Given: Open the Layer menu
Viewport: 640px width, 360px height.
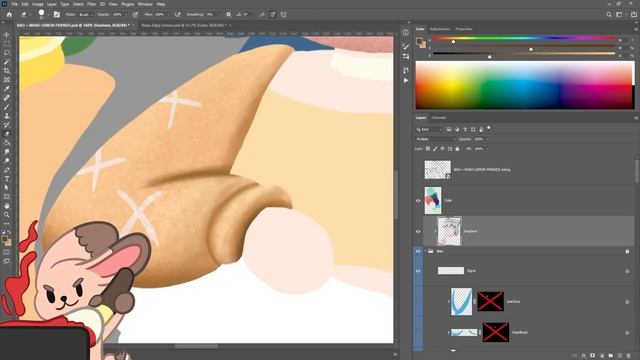Looking at the screenshot, I should coord(52,4).
